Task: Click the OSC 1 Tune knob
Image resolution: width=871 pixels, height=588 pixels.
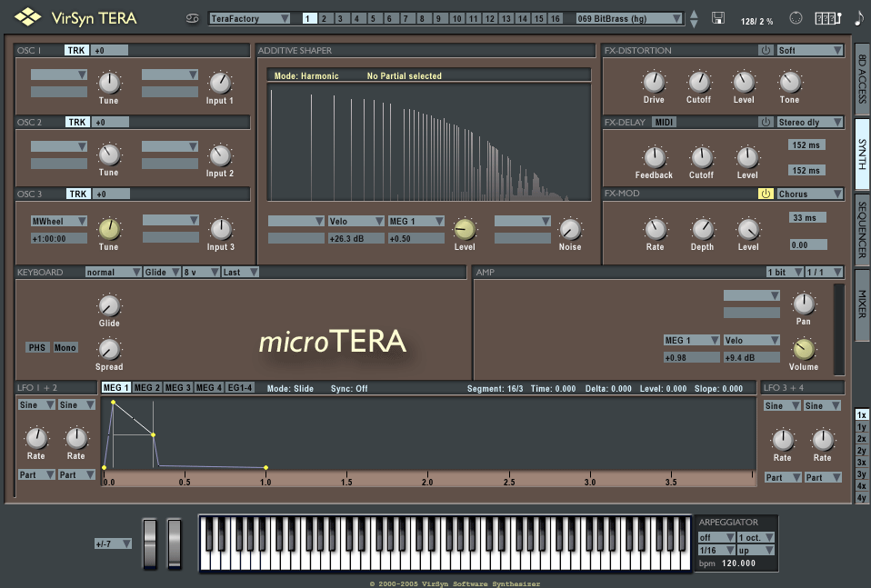Action: click(x=109, y=83)
